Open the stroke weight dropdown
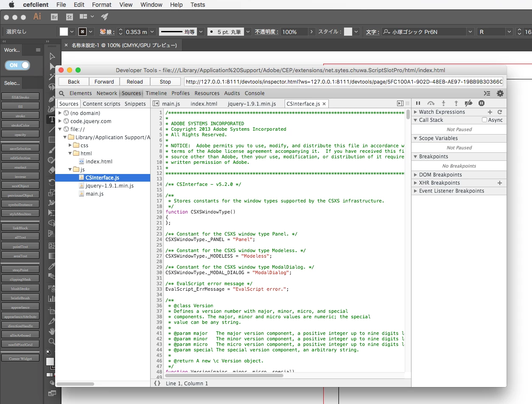 coord(153,32)
